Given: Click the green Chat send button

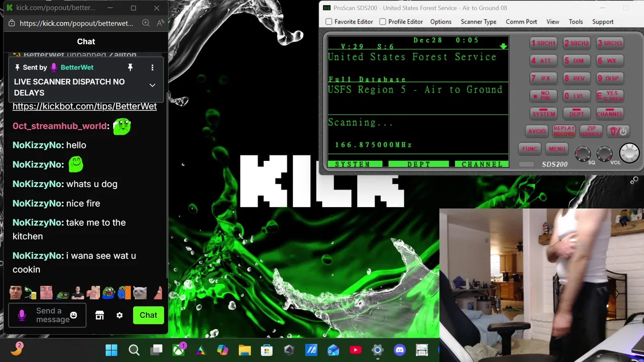Looking at the screenshot, I should point(148,315).
